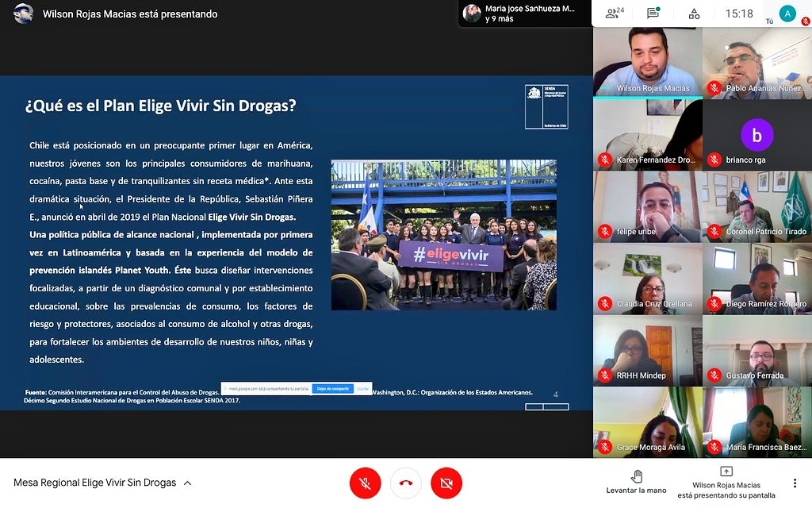Select Diego Ramírez Romero video tile
Image resolution: width=812 pixels, height=508 pixels.
point(757,279)
